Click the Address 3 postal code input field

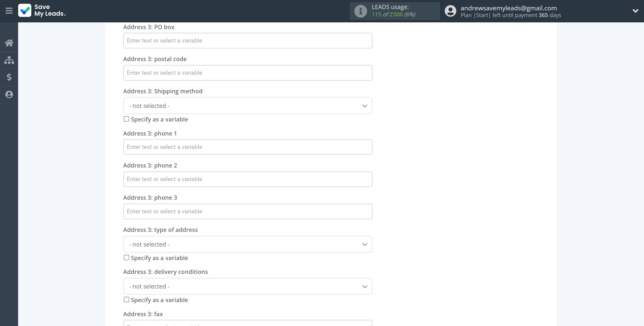point(247,73)
